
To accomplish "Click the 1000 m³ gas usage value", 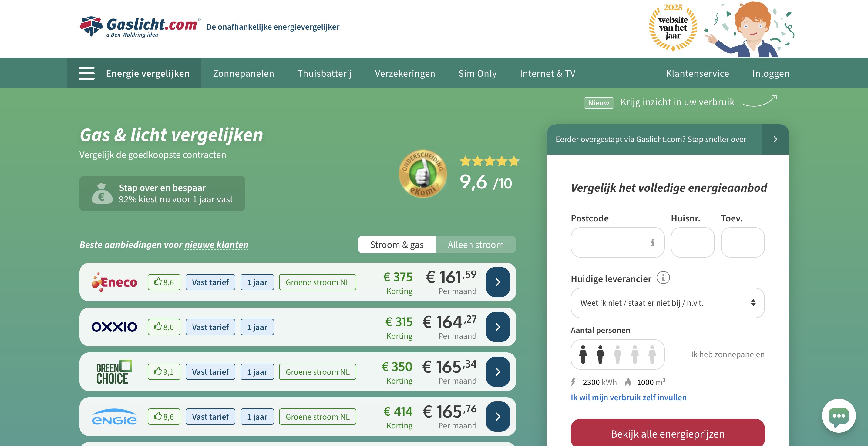I will coord(651,382).
